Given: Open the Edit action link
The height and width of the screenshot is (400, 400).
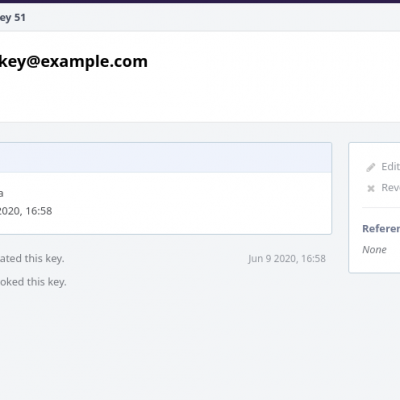Looking at the screenshot, I should tap(390, 166).
